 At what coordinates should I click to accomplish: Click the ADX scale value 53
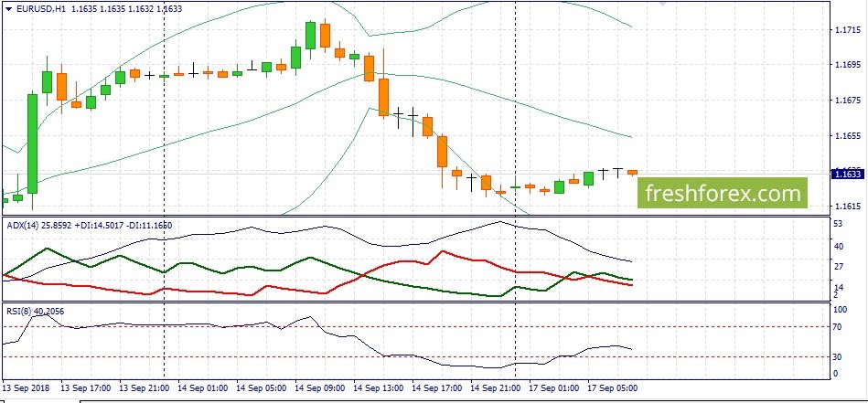[x=838, y=224]
